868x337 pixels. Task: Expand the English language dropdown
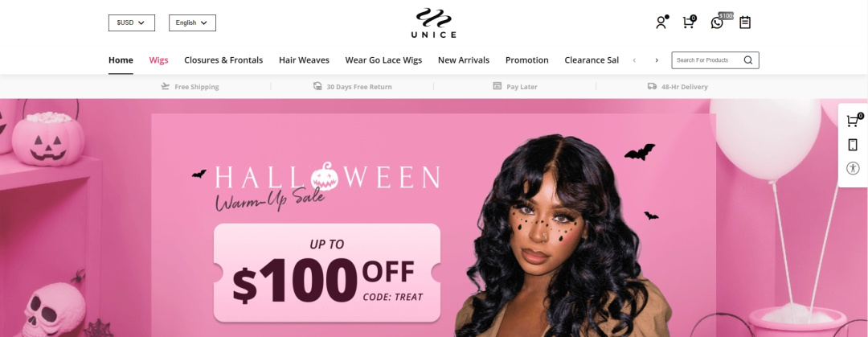[192, 23]
